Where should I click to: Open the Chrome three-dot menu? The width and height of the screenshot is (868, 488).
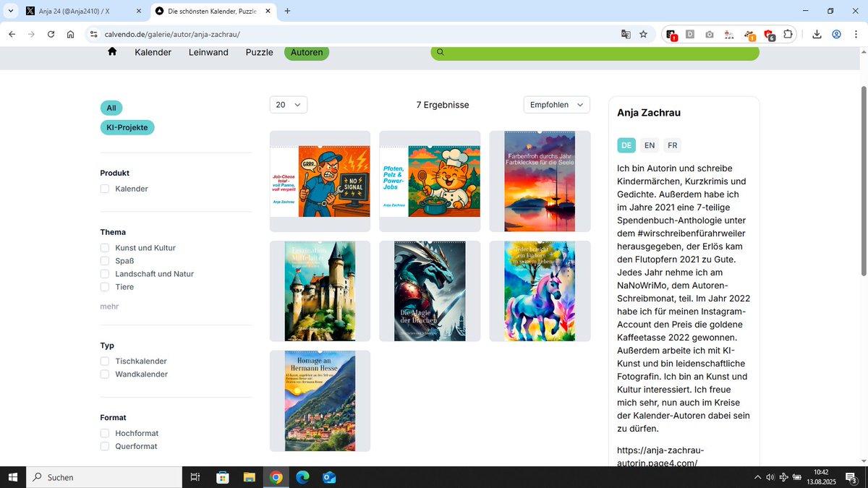(855, 34)
